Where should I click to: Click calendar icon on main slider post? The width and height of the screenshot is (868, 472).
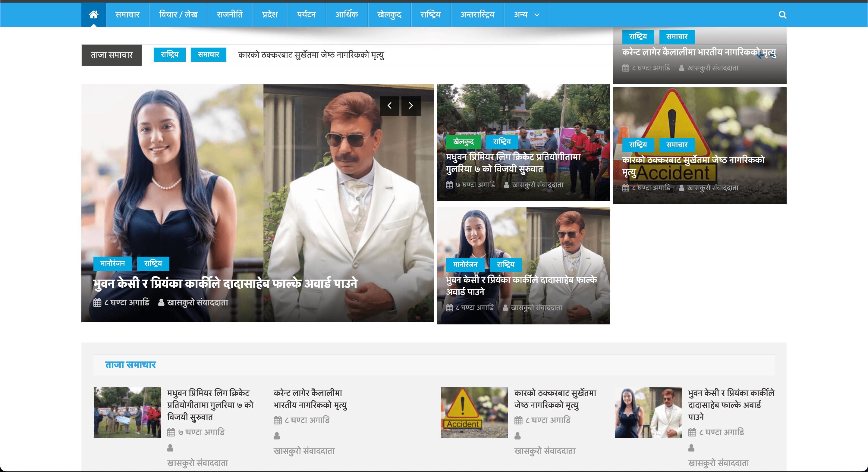coord(97,302)
